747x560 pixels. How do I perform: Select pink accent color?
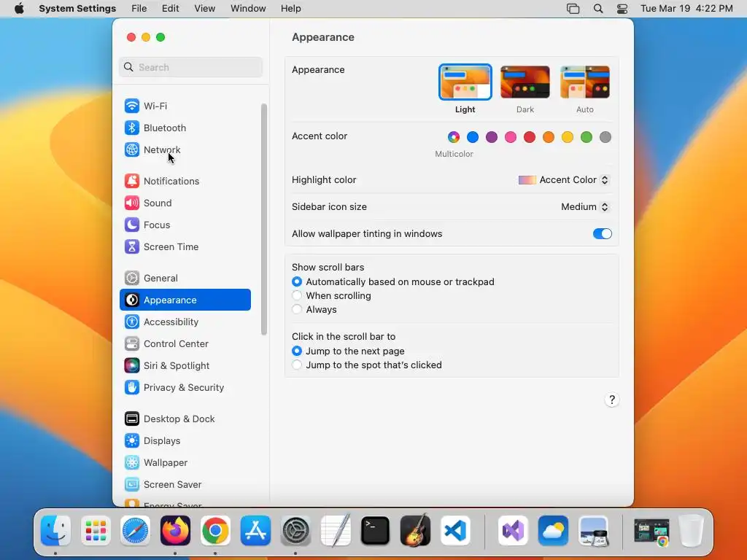[511, 137]
